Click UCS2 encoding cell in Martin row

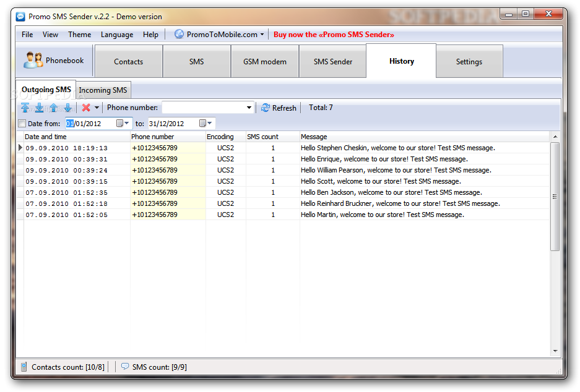click(226, 215)
